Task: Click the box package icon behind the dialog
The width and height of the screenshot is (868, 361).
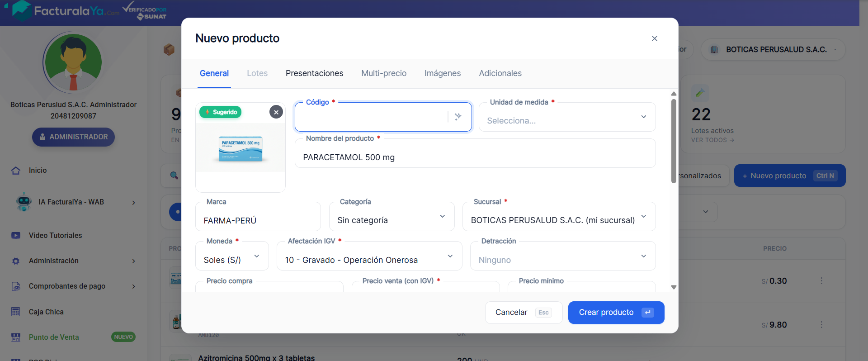Action: pyautogui.click(x=169, y=49)
